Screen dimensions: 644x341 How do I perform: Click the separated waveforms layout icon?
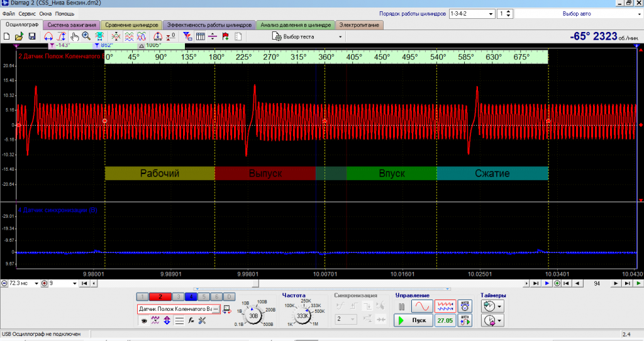pyautogui.click(x=129, y=36)
